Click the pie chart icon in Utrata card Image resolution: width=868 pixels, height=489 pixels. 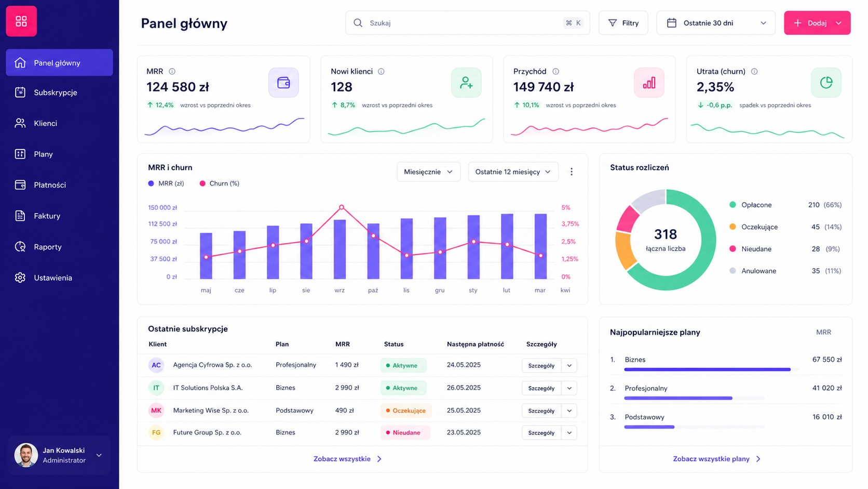point(826,83)
